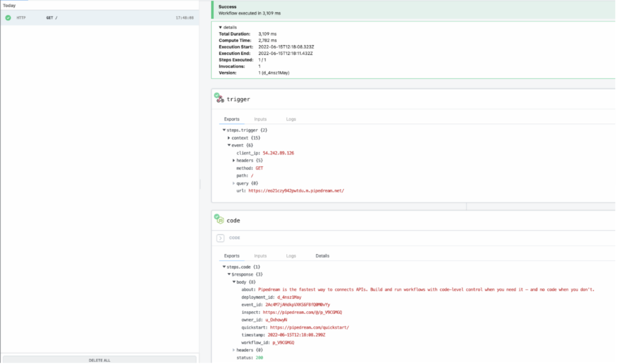The height and width of the screenshot is (364, 619).
Task: Click the green success check icon on HTTP event
Action: point(8,18)
